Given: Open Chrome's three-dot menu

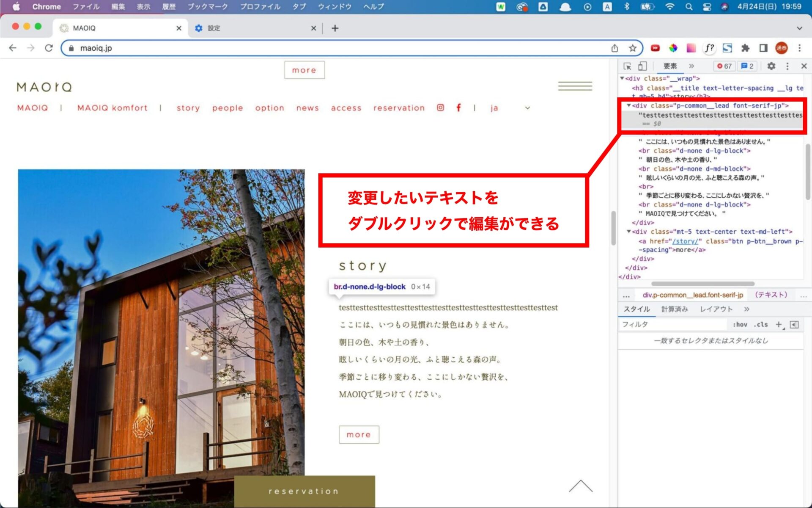Looking at the screenshot, I should click(x=799, y=48).
